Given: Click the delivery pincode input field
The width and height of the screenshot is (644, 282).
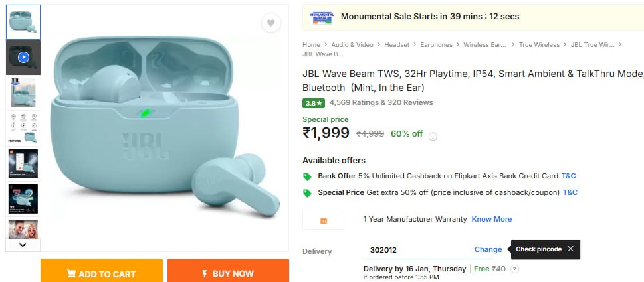Looking at the screenshot, I should point(415,250).
